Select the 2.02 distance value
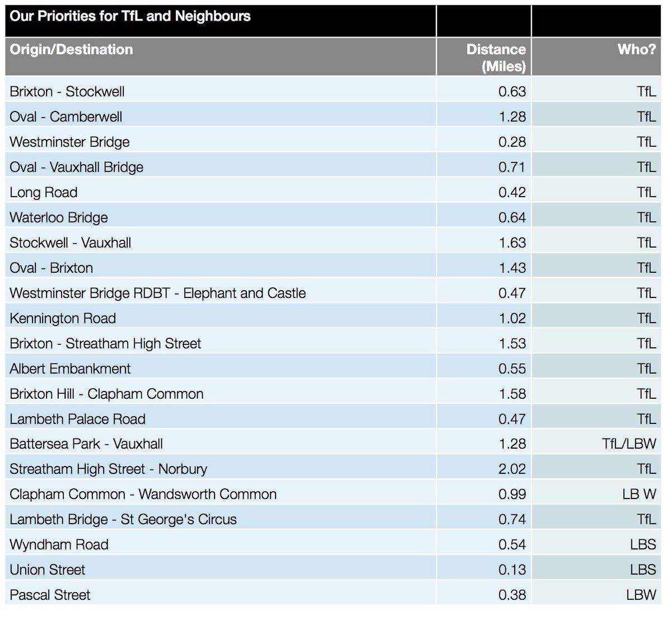This screenshot has height=624, width=672. click(512, 469)
